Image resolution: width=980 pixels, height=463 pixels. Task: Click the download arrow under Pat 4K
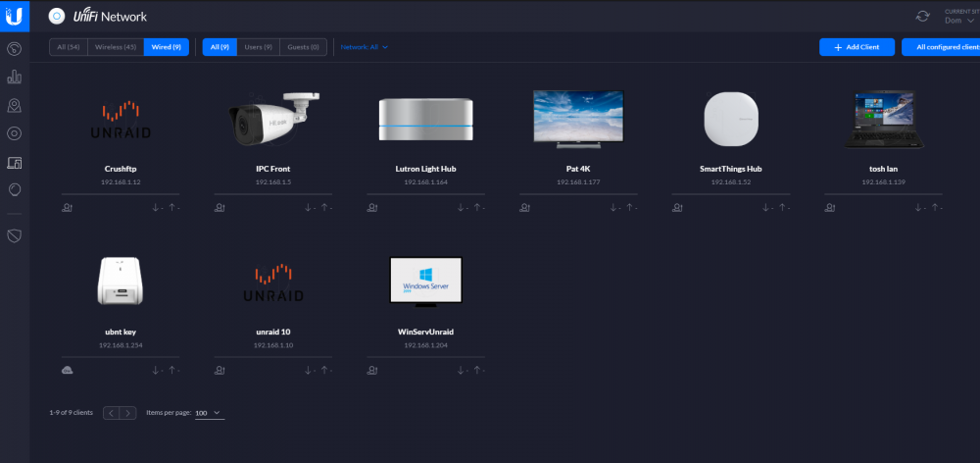pyautogui.click(x=613, y=208)
